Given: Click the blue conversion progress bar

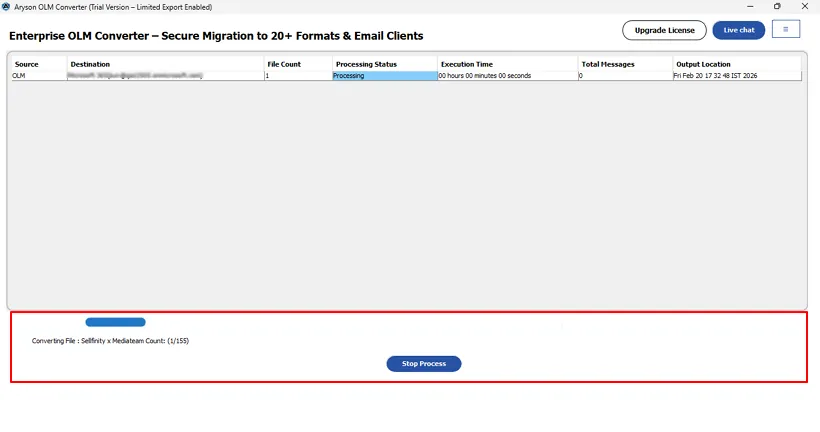Looking at the screenshot, I should pyautogui.click(x=115, y=322).
